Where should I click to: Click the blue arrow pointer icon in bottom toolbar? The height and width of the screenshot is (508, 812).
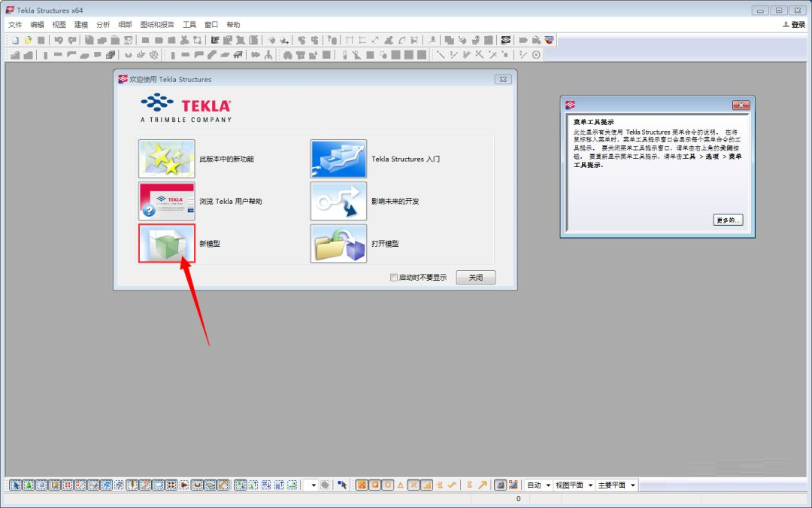(342, 485)
